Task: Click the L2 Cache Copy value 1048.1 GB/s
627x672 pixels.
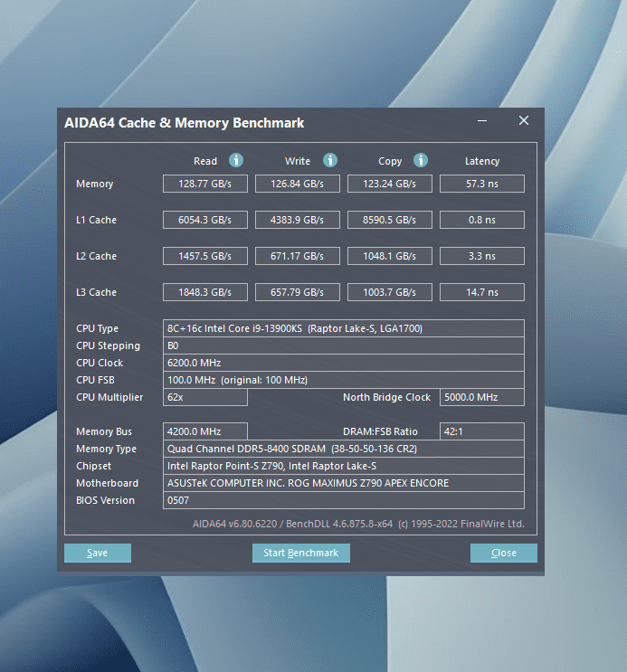Action: 389,256
